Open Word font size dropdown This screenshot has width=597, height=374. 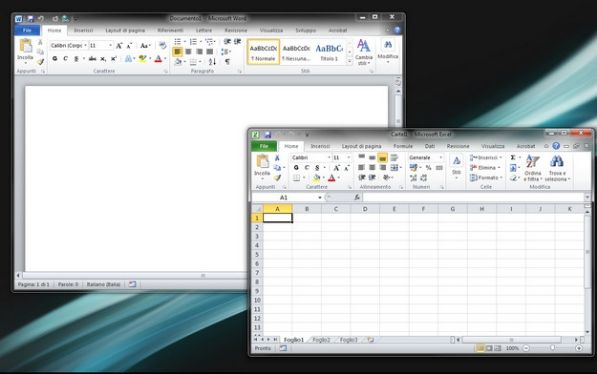pyautogui.click(x=110, y=45)
